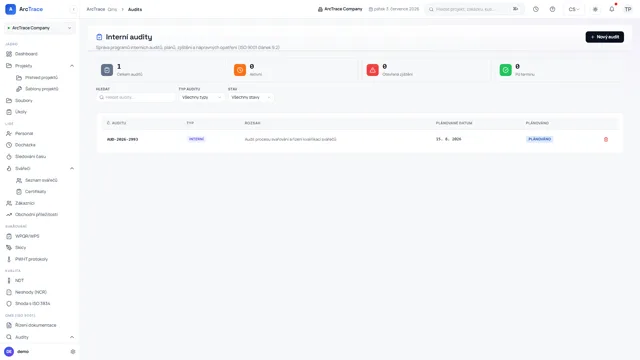The image size is (640, 360).
Task: Click the Rozsah column header
Action: click(252, 123)
